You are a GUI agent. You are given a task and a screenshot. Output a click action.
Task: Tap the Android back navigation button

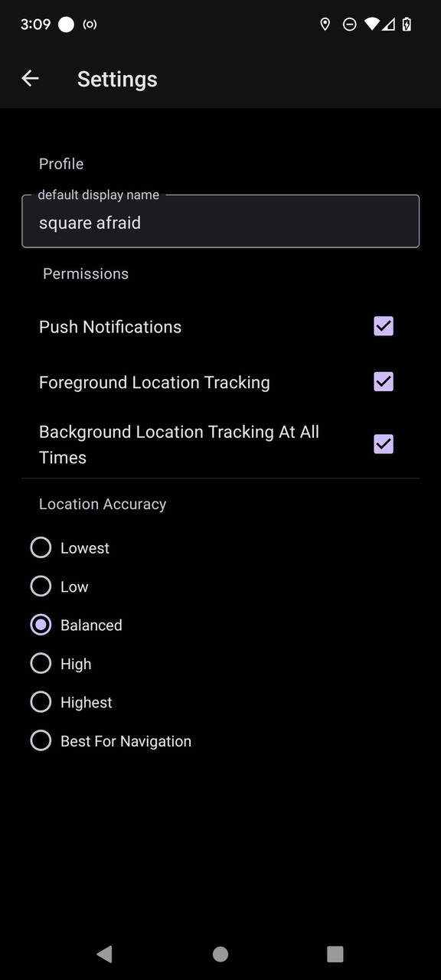click(105, 954)
